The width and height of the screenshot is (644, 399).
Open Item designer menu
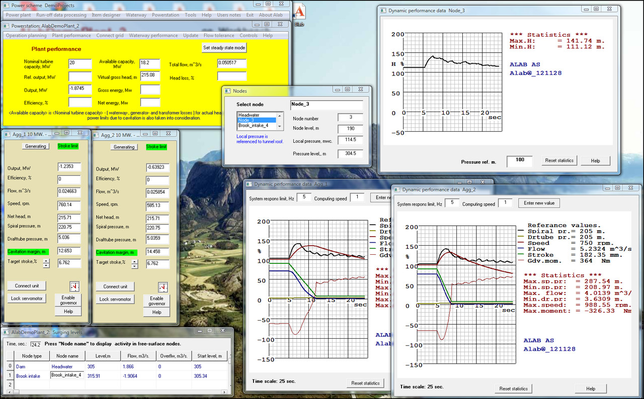(x=106, y=15)
